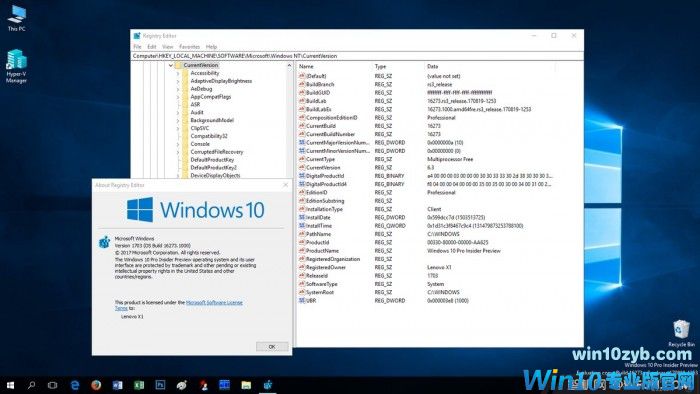Click the CurrentMajorVersionNumber DWORD icon

(x=302, y=142)
